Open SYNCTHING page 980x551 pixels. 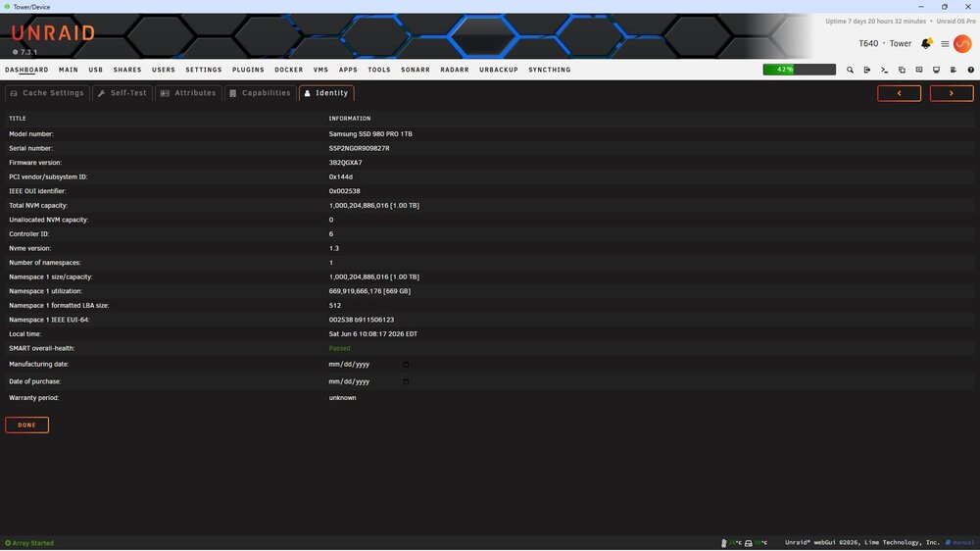click(x=550, y=70)
